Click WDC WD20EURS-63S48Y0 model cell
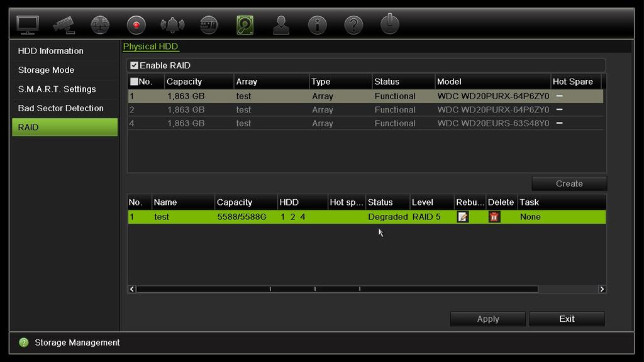This screenshot has height=362, width=644. click(x=493, y=123)
